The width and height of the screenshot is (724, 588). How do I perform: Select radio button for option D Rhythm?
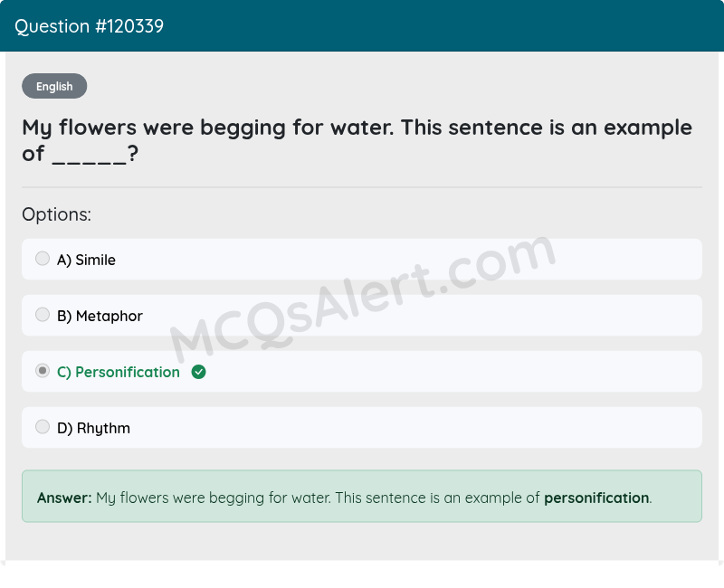[42, 426]
